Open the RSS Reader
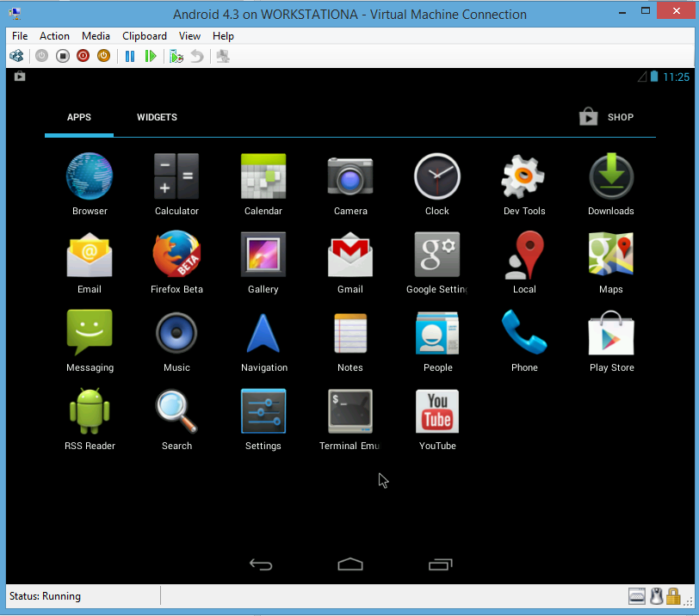 [x=90, y=411]
